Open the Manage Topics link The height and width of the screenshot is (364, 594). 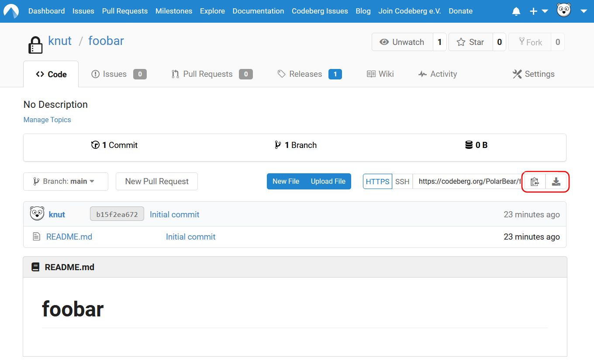tap(47, 120)
